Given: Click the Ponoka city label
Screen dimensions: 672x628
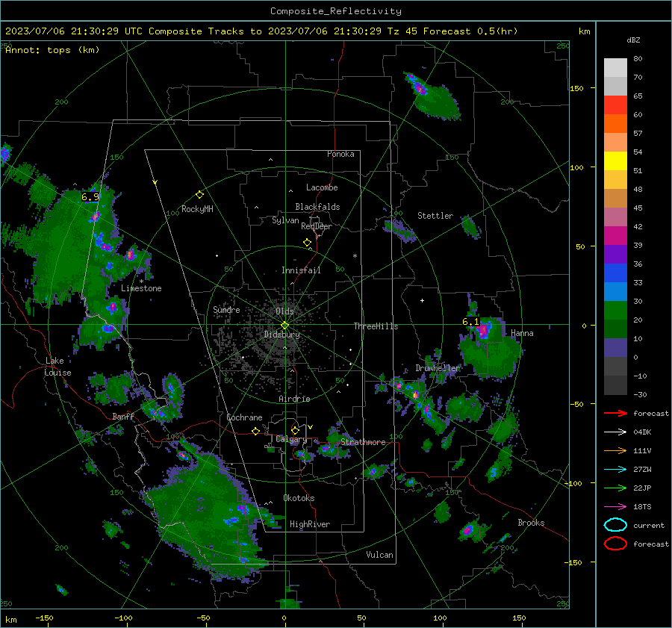Looking at the screenshot, I should point(340,154).
